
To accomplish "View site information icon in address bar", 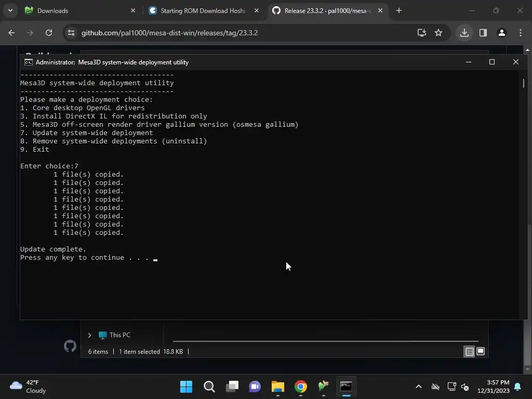I will tap(71, 33).
